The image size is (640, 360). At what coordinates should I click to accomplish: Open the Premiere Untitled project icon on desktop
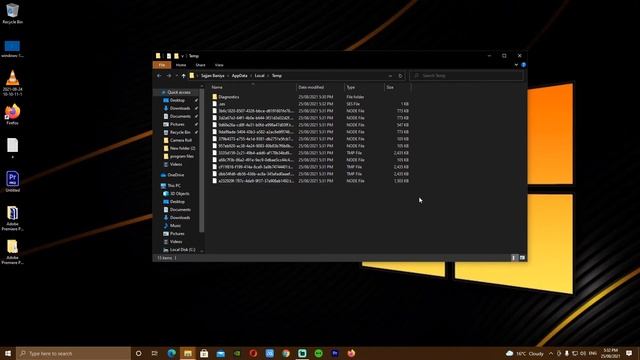coord(12,182)
